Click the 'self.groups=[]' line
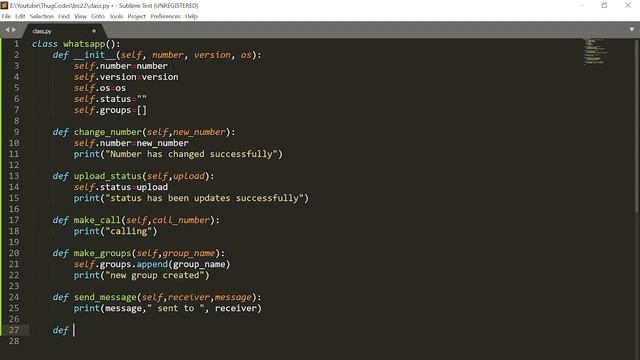 coord(110,110)
